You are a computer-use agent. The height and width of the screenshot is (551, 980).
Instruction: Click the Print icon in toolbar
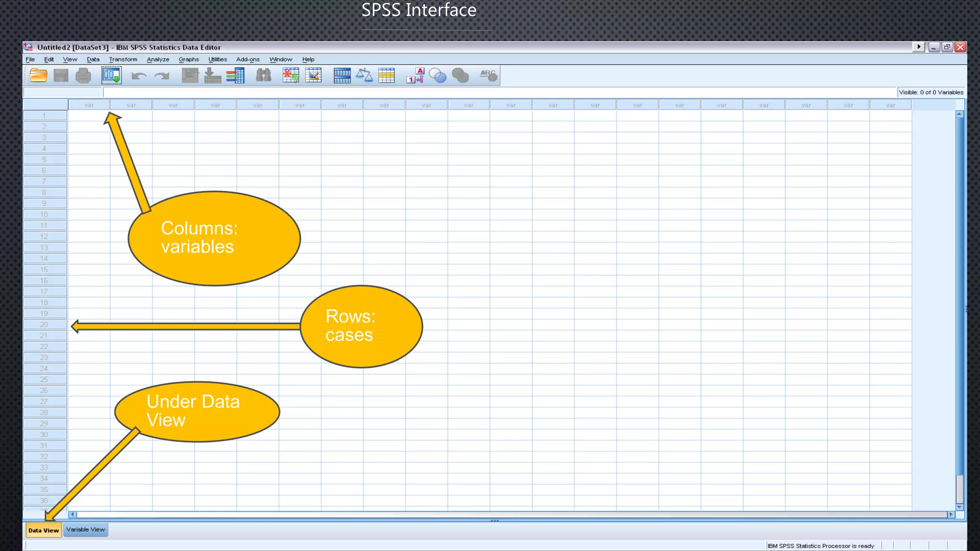click(x=83, y=76)
